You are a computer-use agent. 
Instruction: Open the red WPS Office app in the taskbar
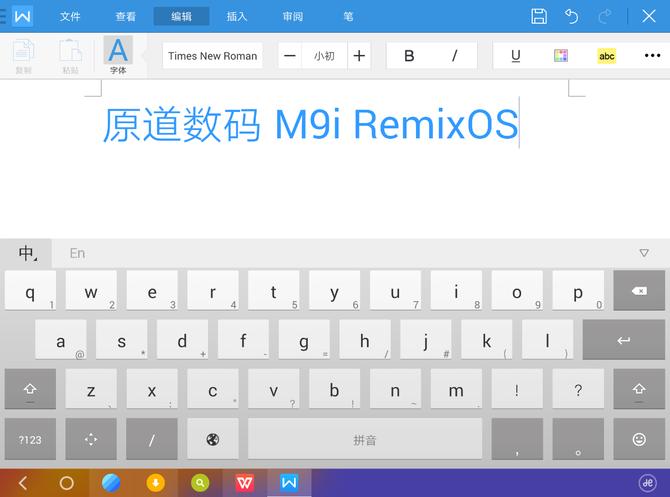pos(244,483)
